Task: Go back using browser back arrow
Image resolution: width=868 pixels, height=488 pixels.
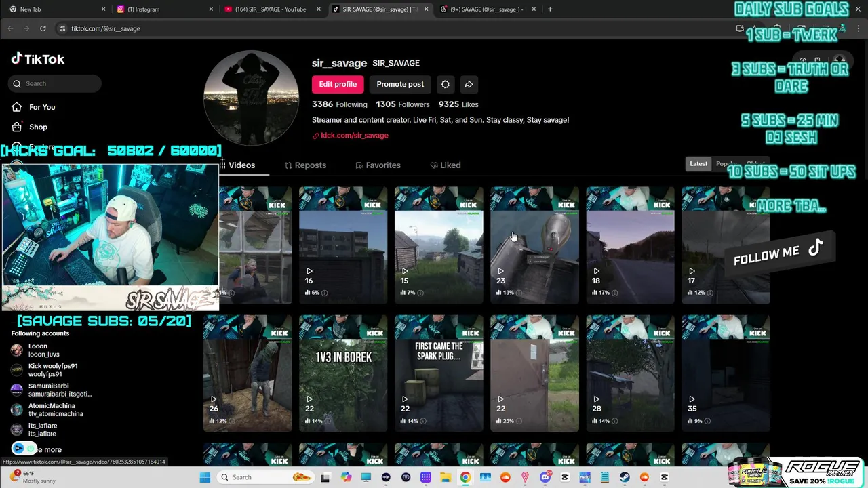Action: (x=10, y=28)
